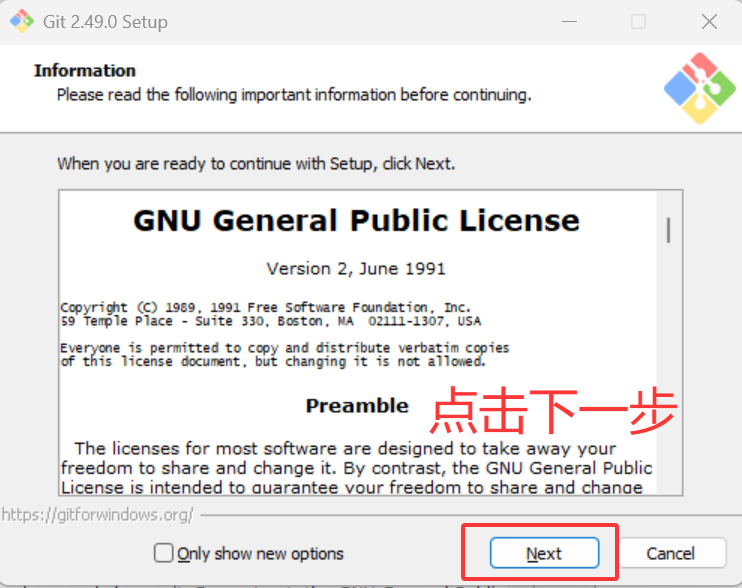Click the 'Everyone is permitted to copy' line
The width and height of the screenshot is (742, 588).
(285, 348)
